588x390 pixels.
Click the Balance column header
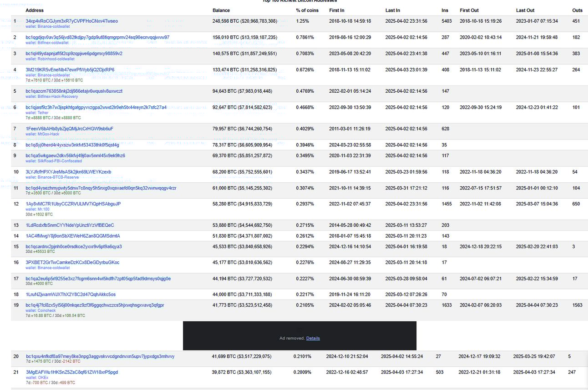coord(221,10)
